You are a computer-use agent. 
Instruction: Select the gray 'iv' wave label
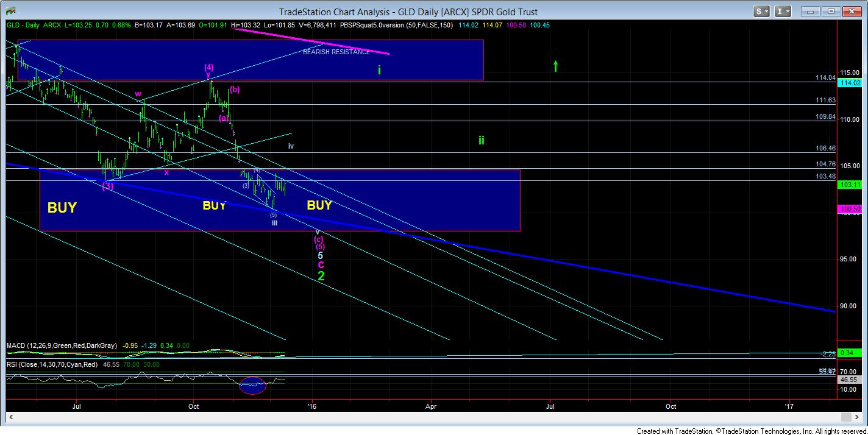tap(291, 146)
